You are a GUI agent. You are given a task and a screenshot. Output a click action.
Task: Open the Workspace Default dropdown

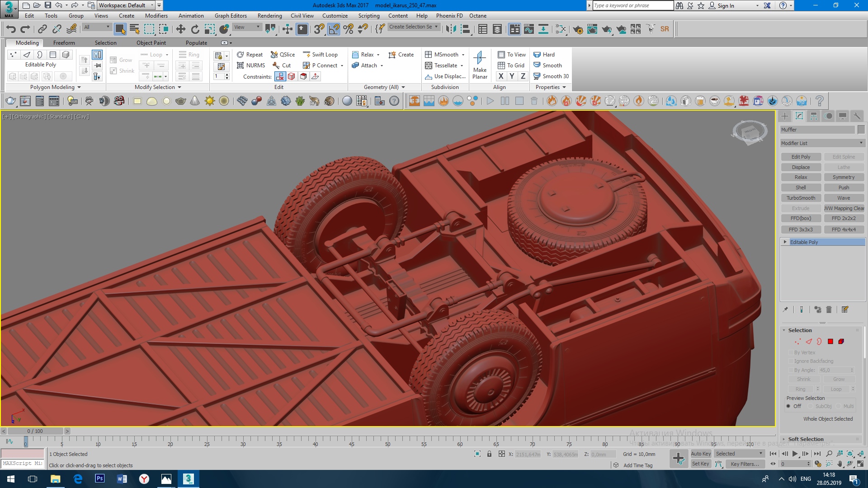pyautogui.click(x=126, y=5)
